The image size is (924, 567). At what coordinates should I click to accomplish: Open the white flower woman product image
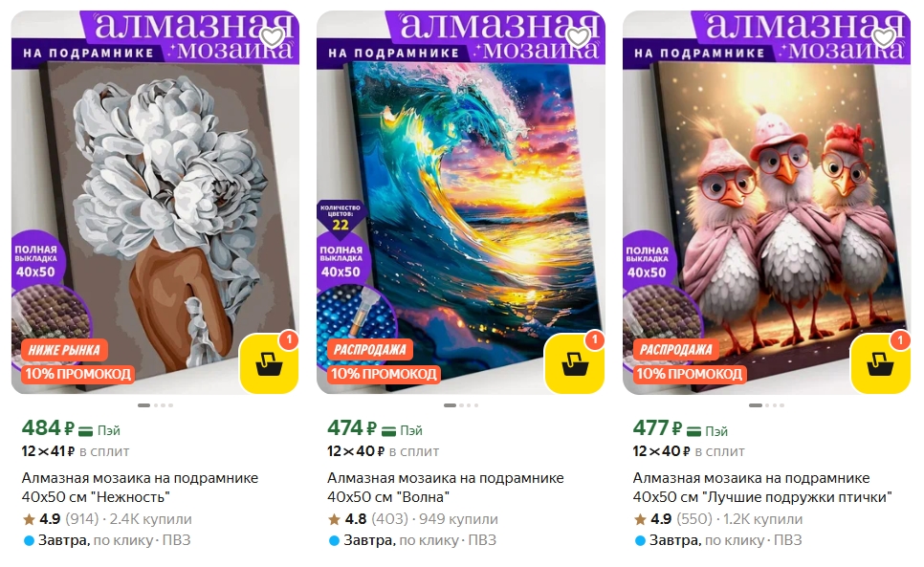(155, 202)
